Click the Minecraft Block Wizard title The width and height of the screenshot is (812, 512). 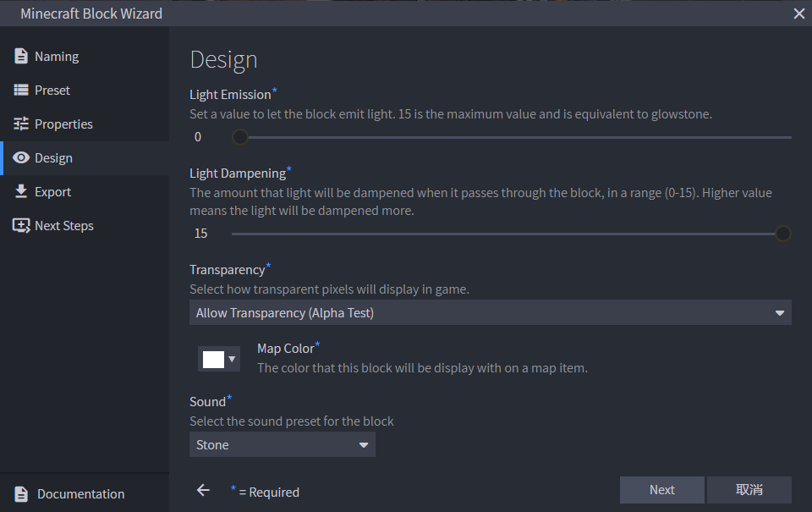91,14
